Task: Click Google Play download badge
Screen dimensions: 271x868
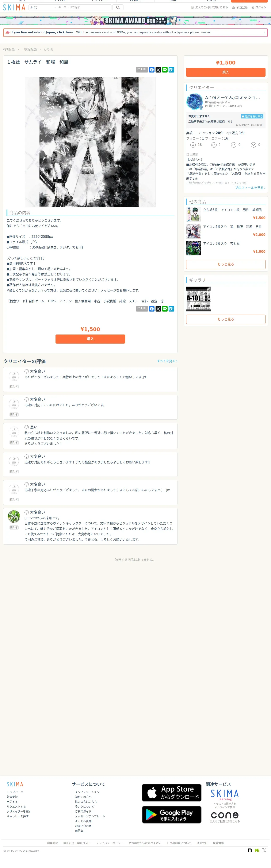Action: point(171,814)
